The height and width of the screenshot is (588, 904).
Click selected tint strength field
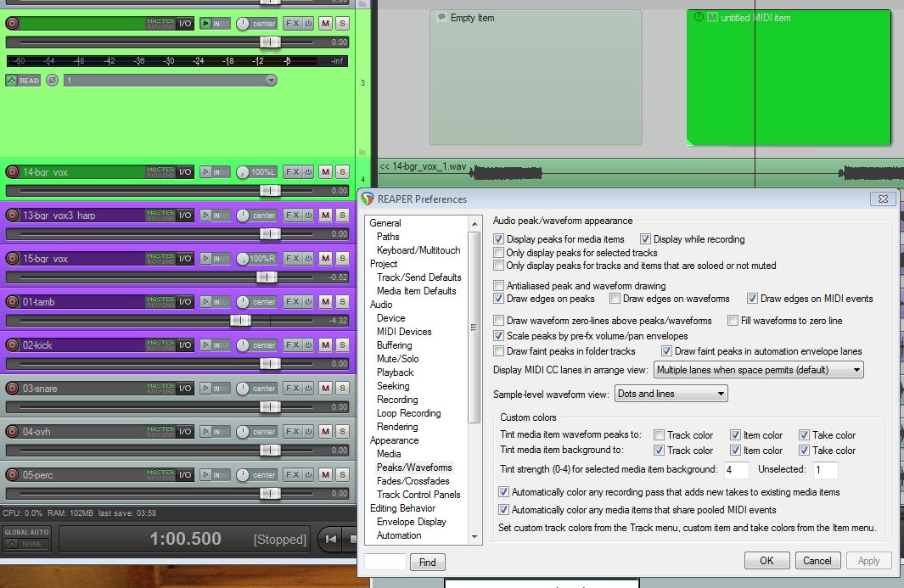coord(736,470)
